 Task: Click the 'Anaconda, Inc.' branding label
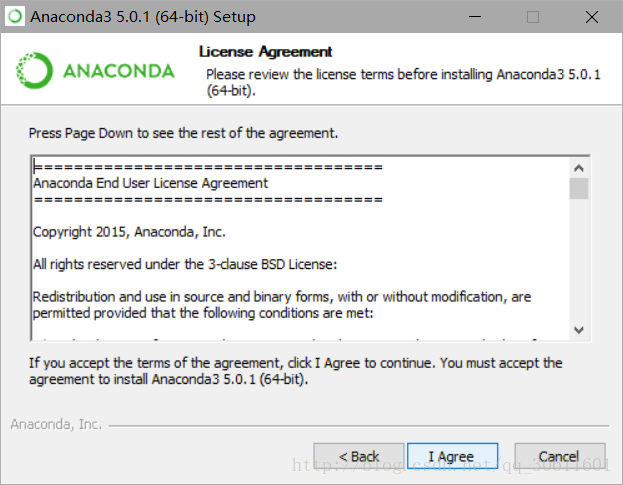pyautogui.click(x=56, y=424)
